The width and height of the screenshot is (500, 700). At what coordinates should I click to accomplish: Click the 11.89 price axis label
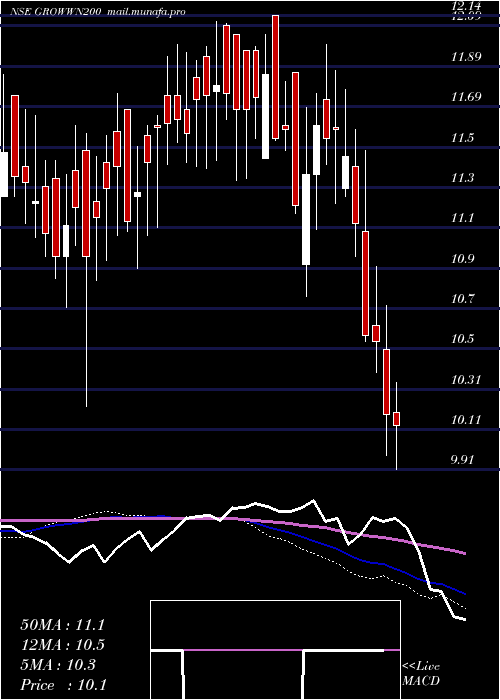[466, 57]
